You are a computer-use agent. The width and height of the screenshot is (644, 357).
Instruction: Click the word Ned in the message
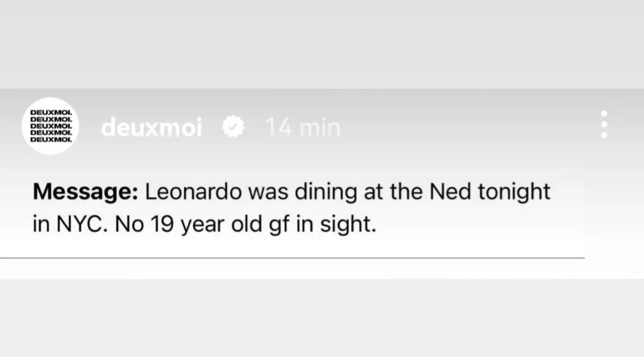pyautogui.click(x=450, y=192)
